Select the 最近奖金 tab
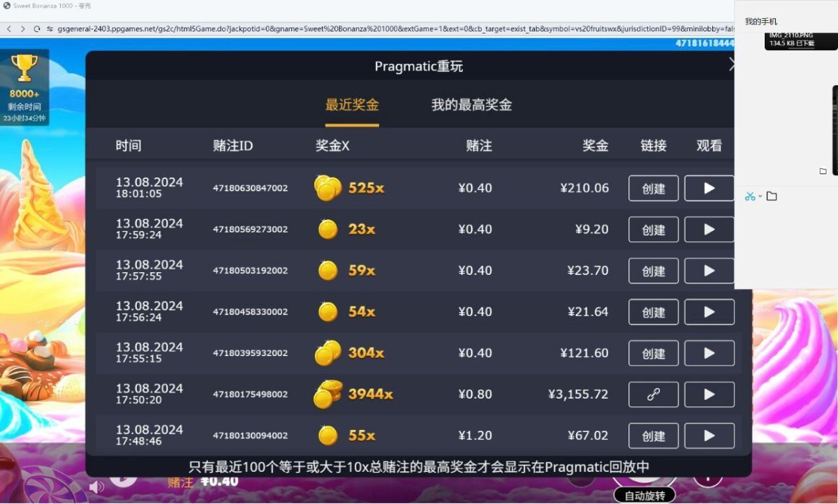Image resolution: width=838 pixels, height=504 pixels. (x=352, y=105)
